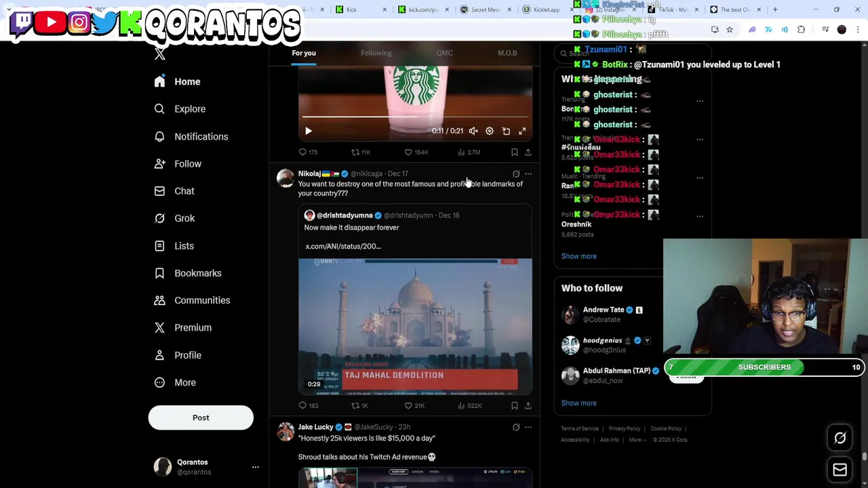Click the X logo above Home
868x488 pixels.
tap(160, 54)
